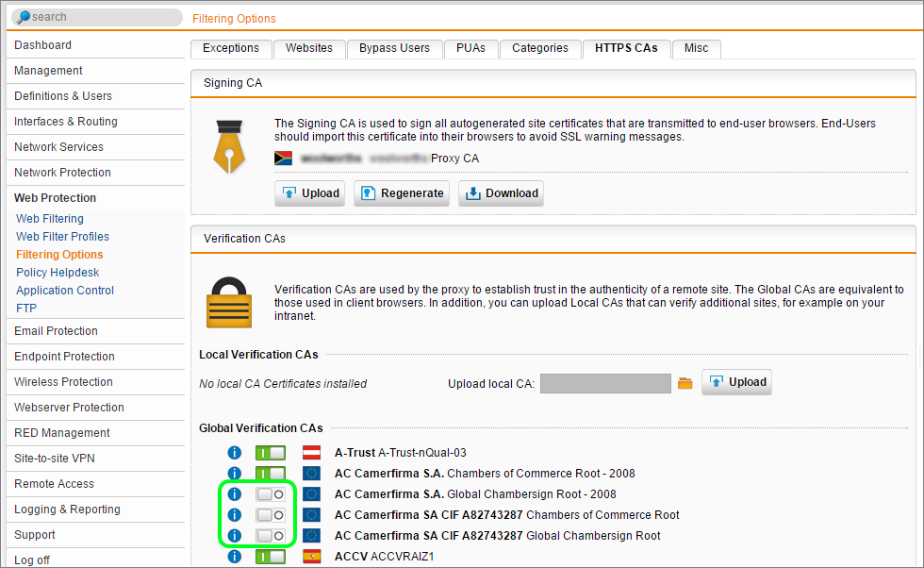Click the EU flag of CIF A82743287 Global Chambersign Root
This screenshot has height=568, width=924.
point(312,536)
